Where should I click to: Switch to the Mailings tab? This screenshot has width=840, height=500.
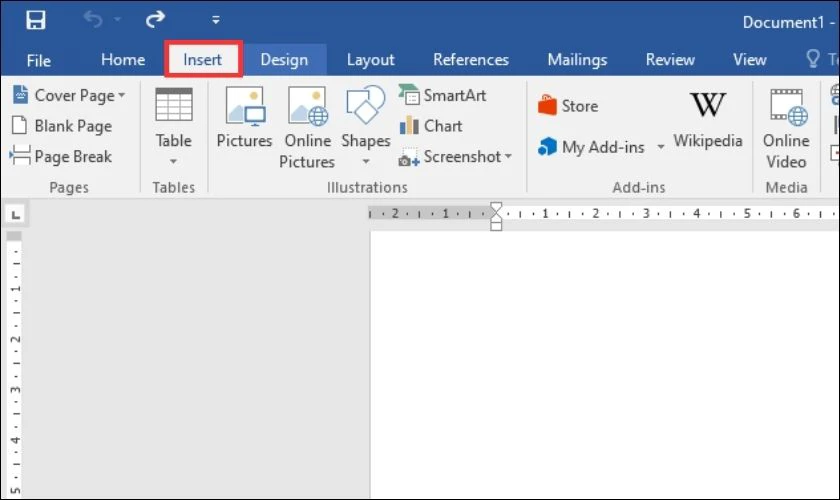(x=577, y=59)
